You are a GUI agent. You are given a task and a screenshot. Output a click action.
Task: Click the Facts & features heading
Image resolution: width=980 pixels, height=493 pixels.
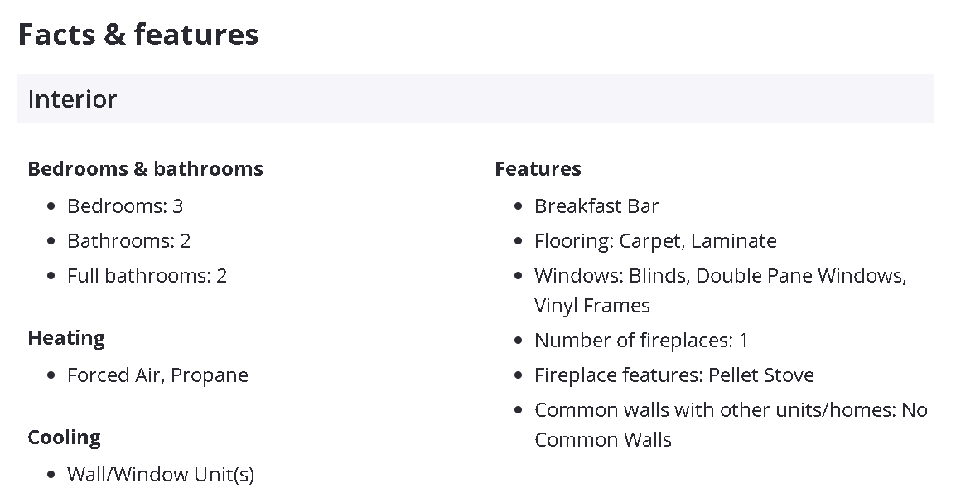pos(138,35)
